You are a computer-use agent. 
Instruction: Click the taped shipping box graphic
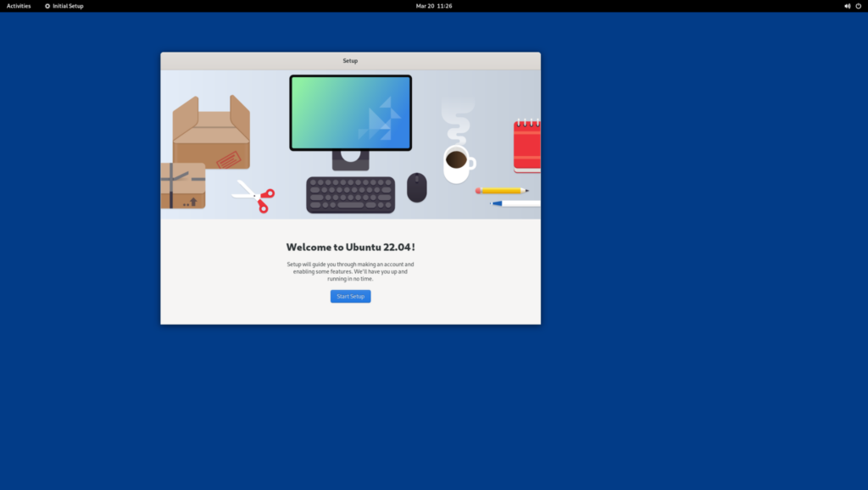[182, 186]
